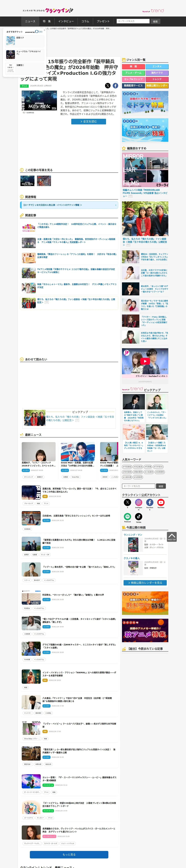Screen dimensions: 186x868
Task: Open the ローチケ ticket information link
Action: [69, 205]
